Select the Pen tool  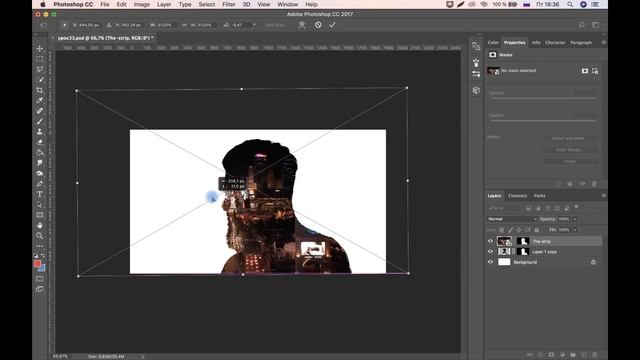pos(40,184)
